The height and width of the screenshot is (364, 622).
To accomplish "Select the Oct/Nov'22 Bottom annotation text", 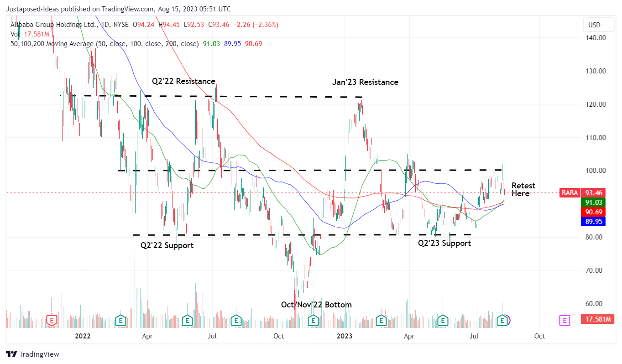I will point(316,305).
